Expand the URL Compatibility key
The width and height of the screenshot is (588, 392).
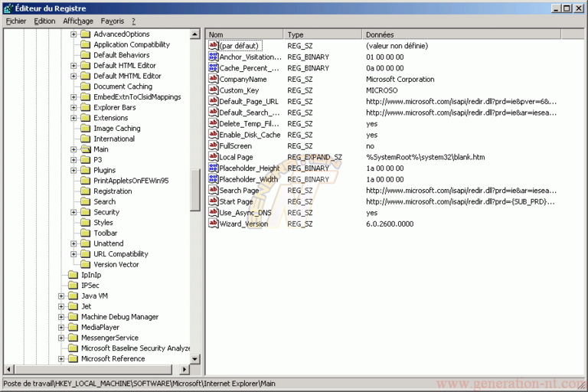73,254
